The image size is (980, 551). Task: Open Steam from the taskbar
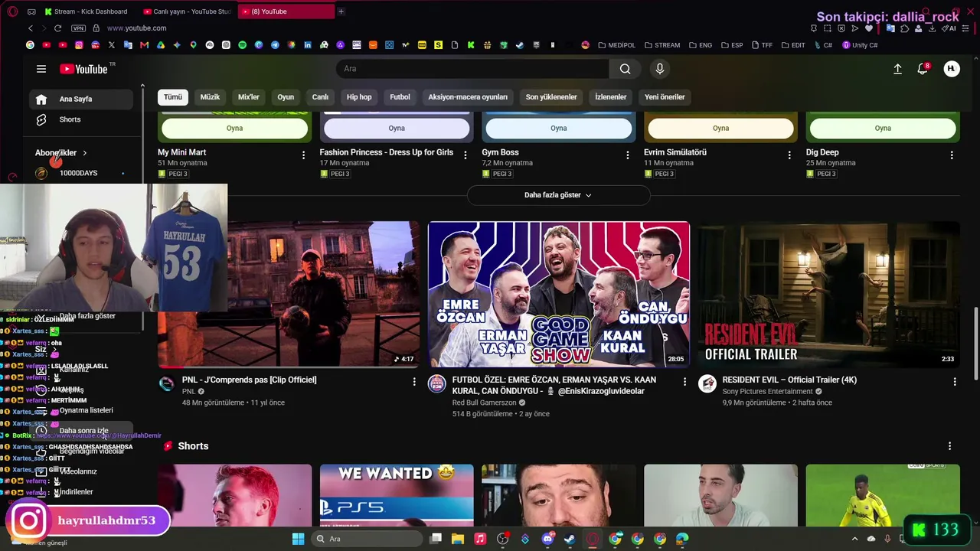tap(570, 539)
